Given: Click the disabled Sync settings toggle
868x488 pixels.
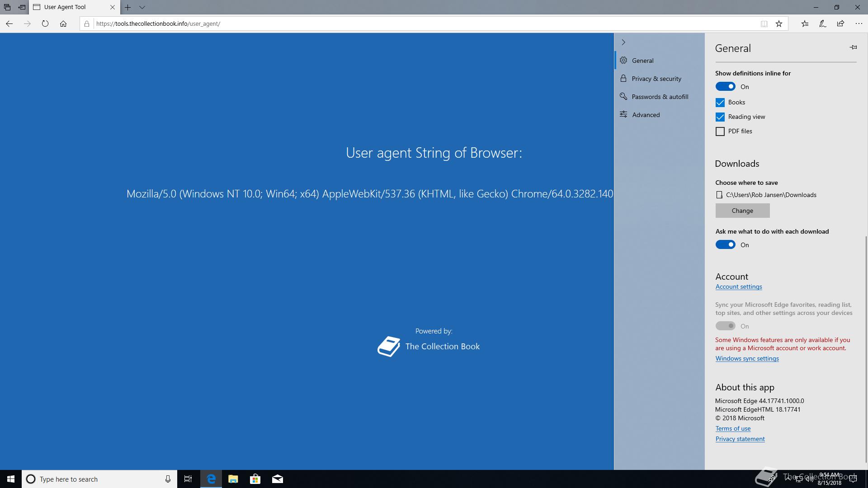Looking at the screenshot, I should 725,326.
